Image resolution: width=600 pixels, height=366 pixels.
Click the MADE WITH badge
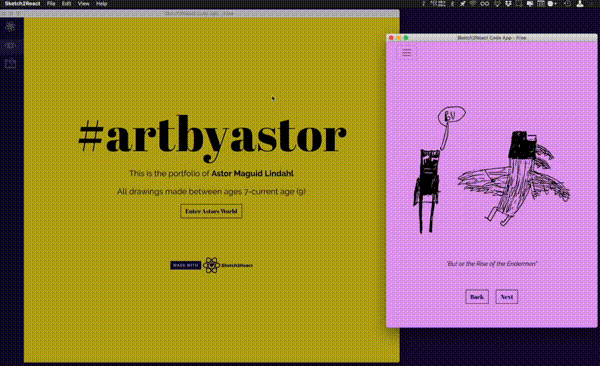186,265
